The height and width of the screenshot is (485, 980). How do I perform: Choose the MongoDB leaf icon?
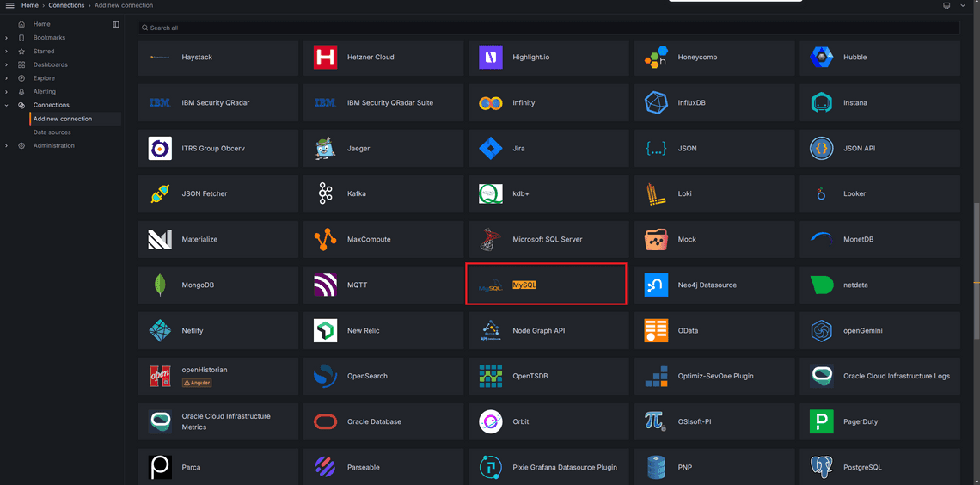pos(160,285)
